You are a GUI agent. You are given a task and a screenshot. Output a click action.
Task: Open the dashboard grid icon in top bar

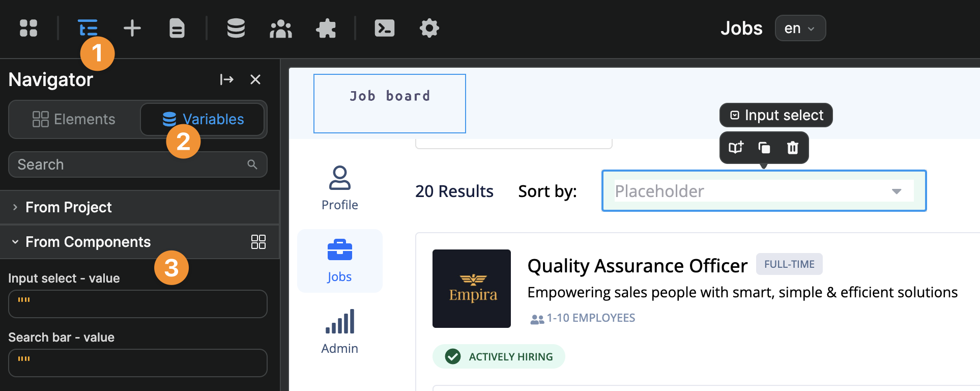28,28
